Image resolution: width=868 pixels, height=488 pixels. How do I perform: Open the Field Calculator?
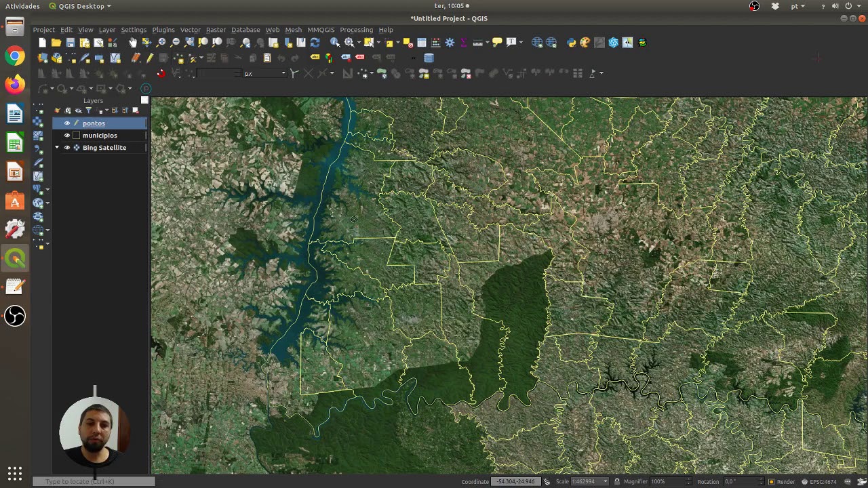(436, 42)
